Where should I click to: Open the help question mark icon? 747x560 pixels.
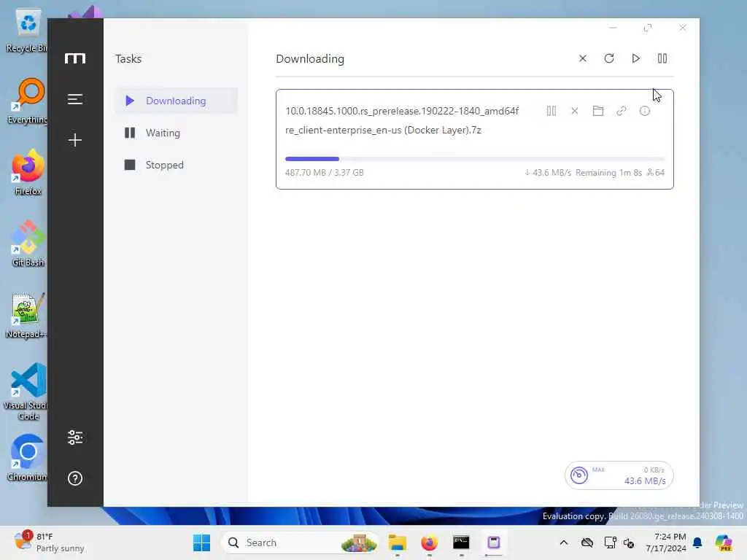tap(75, 478)
